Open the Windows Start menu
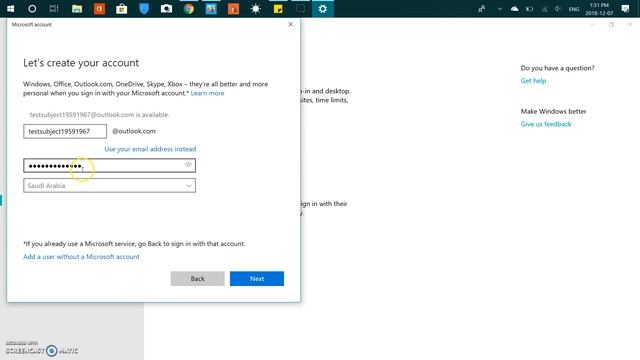640x360 pixels. coord(11,9)
